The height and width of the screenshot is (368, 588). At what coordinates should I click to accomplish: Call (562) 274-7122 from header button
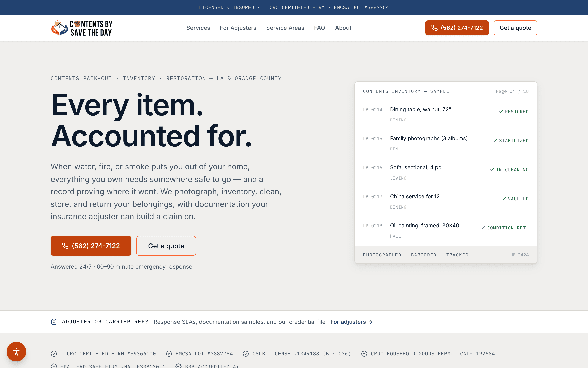click(x=457, y=28)
